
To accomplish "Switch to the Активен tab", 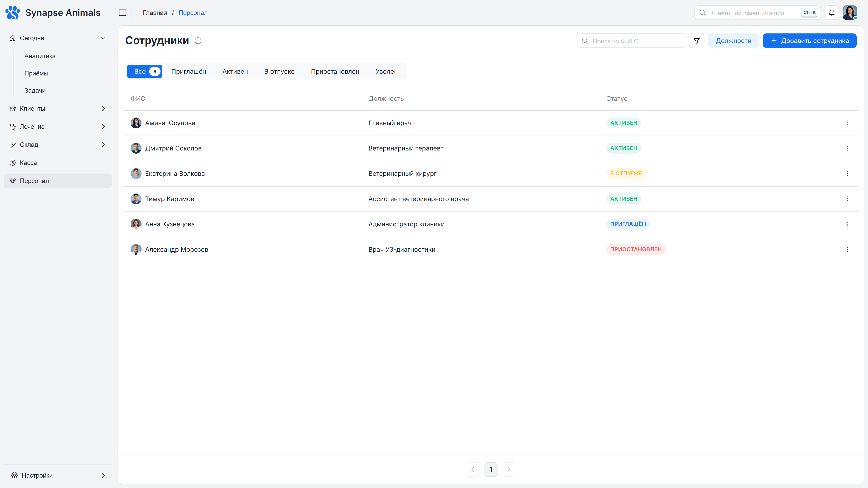I will pos(235,71).
